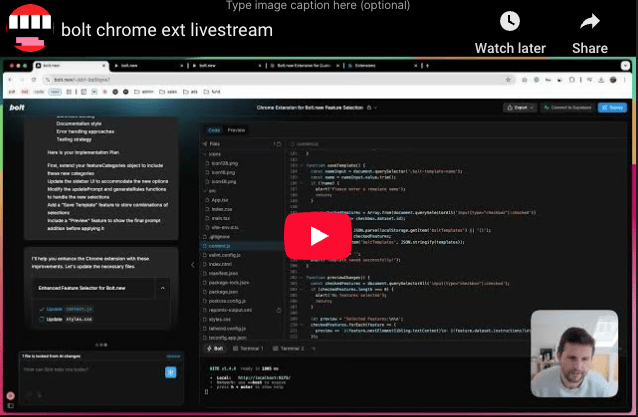Click the Files panel header icon
The height and width of the screenshot is (417, 638).
pos(205,144)
